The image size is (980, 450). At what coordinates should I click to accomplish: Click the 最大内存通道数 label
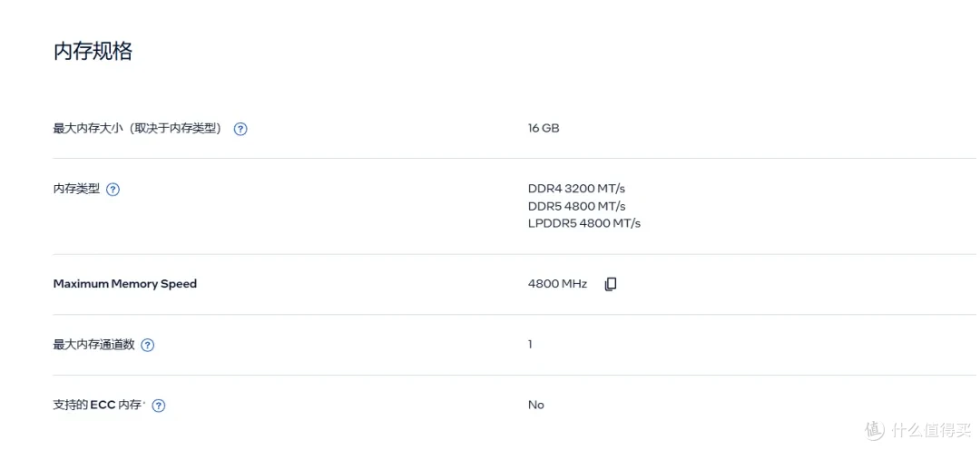pos(93,345)
